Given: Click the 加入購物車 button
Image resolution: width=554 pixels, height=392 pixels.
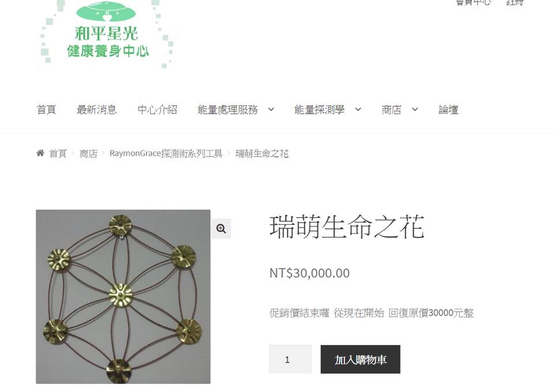Looking at the screenshot, I should (x=360, y=359).
